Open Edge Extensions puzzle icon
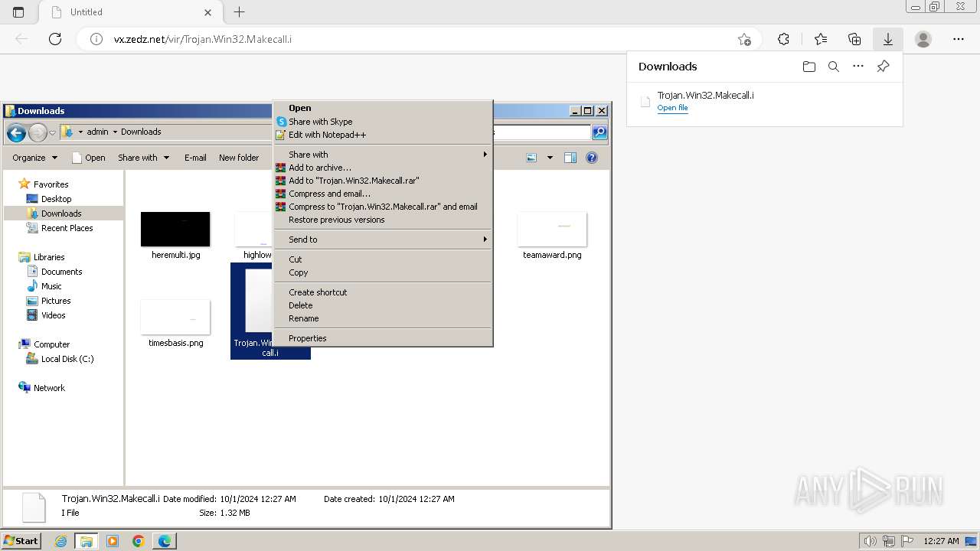Screen dimensions: 980x551 point(783,39)
